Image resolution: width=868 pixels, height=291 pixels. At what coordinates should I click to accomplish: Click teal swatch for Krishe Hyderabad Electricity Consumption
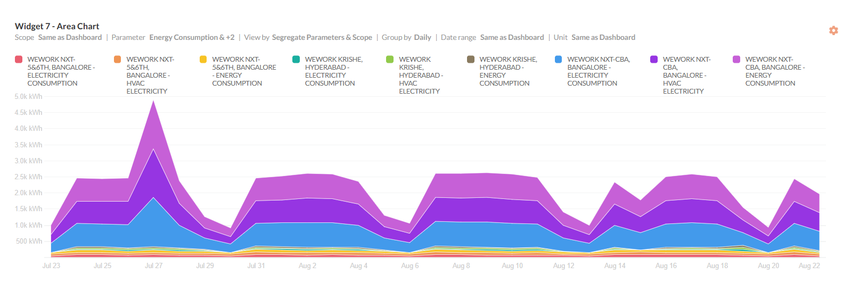pyautogui.click(x=296, y=59)
